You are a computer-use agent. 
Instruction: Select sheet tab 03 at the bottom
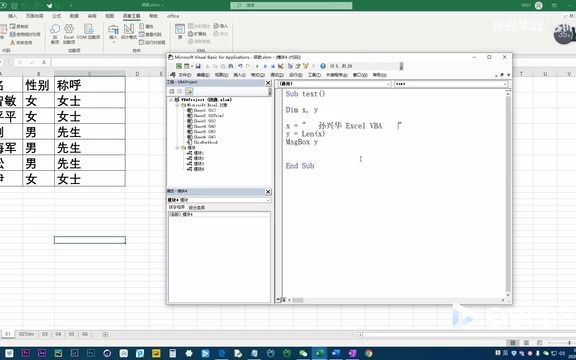pyautogui.click(x=44, y=334)
